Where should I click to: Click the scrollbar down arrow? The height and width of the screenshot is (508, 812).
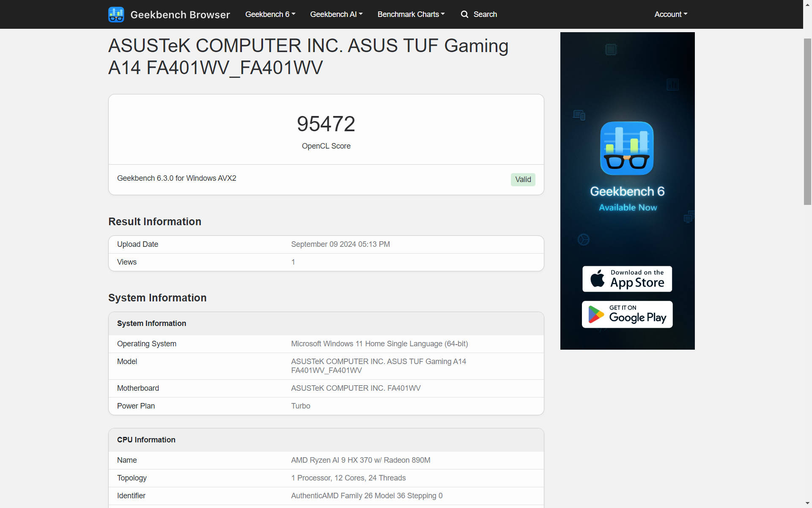tap(807, 503)
